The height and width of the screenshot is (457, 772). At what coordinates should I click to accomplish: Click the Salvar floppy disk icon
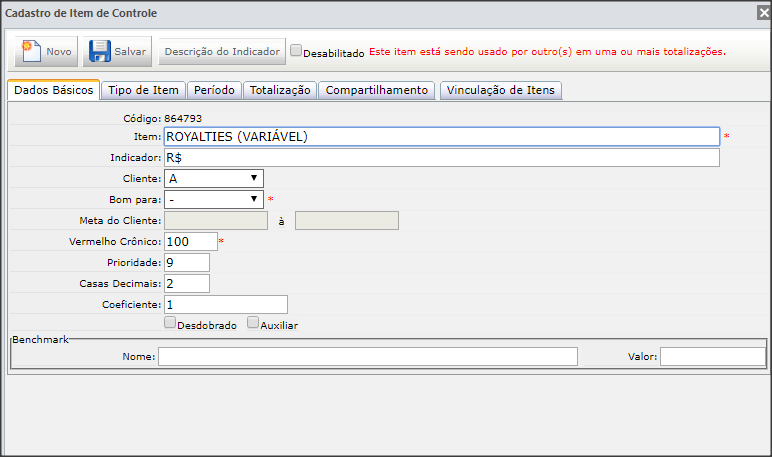100,51
